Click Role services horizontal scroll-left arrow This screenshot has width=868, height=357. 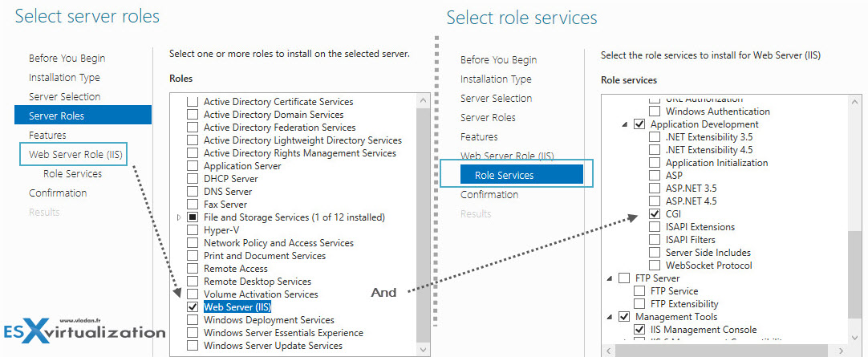608,351
